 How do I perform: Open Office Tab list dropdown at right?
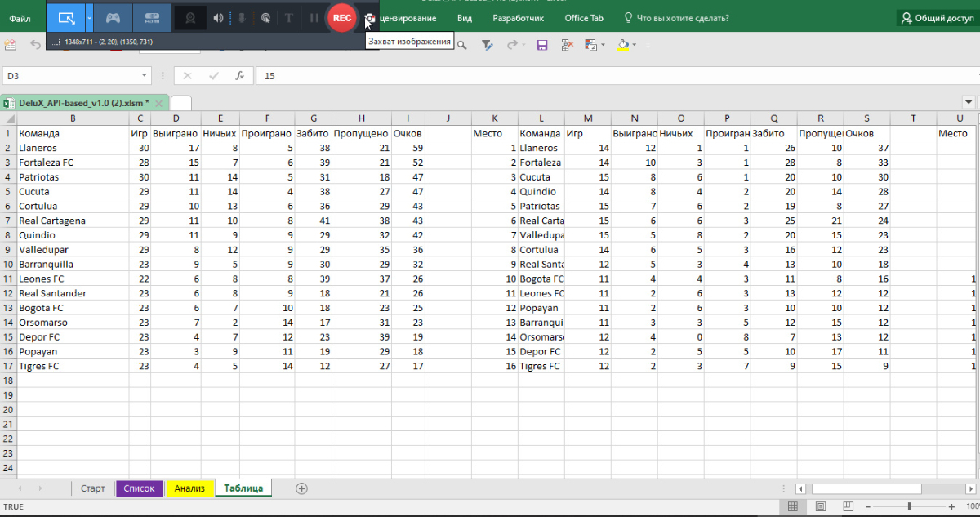point(969,103)
